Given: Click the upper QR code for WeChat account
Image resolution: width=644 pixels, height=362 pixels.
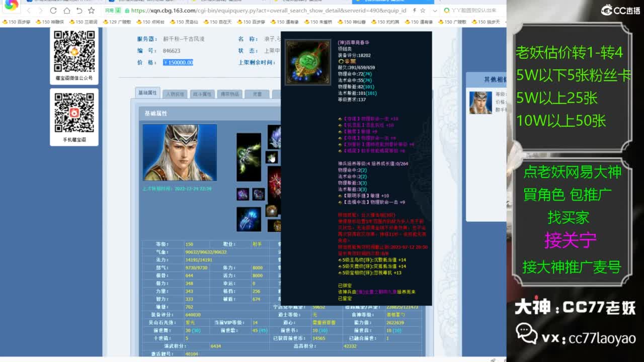Looking at the screenshot, I should (74, 51).
